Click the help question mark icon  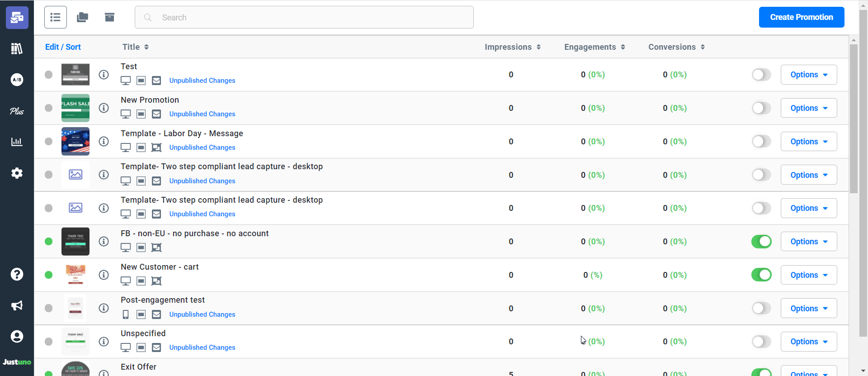[x=17, y=274]
